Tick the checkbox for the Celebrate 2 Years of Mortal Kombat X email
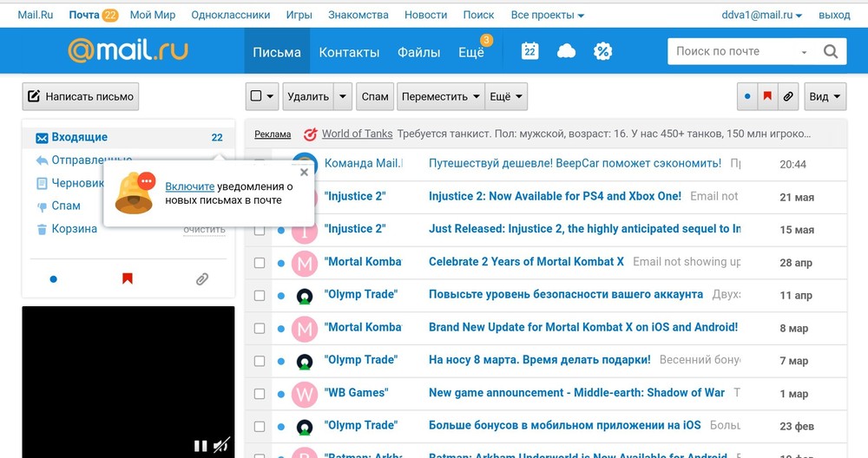The height and width of the screenshot is (458, 868). 259,262
